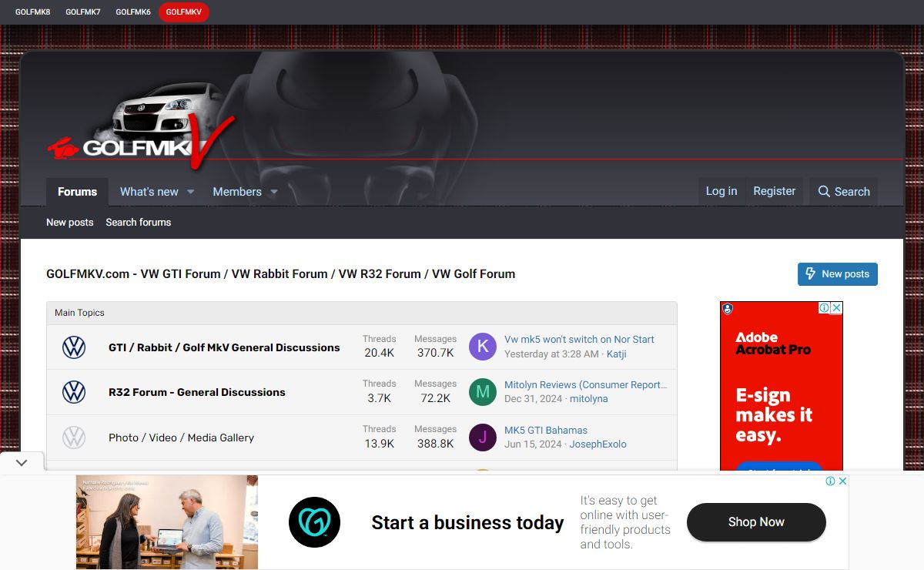This screenshot has height=570, width=924.
Task: Open the GOLFMK8 site link
Action: 32,12
